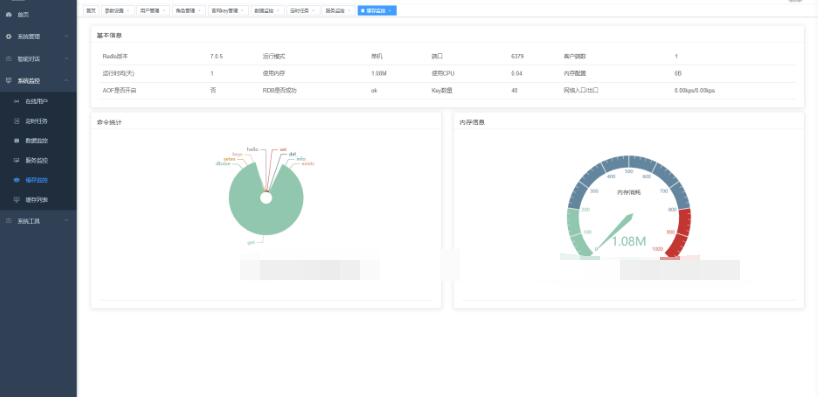Click the network value 0.00kps/0.00kps

(x=695, y=91)
